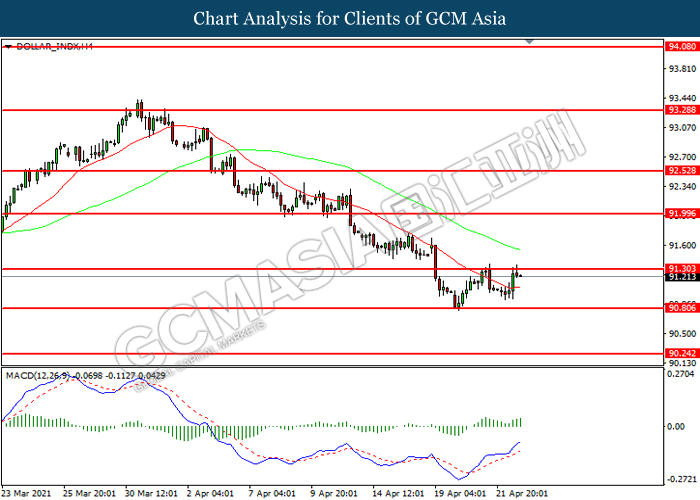The width and height of the screenshot is (700, 500).
Task: Click the DOLLAR_INDX H4 symbol dropdown triangle
Action: (8, 46)
